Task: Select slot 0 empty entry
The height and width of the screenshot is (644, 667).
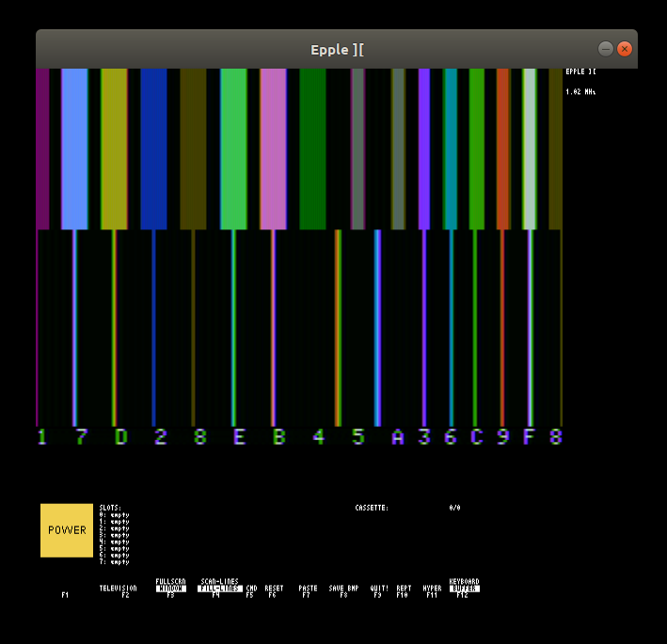Action: tap(114, 515)
